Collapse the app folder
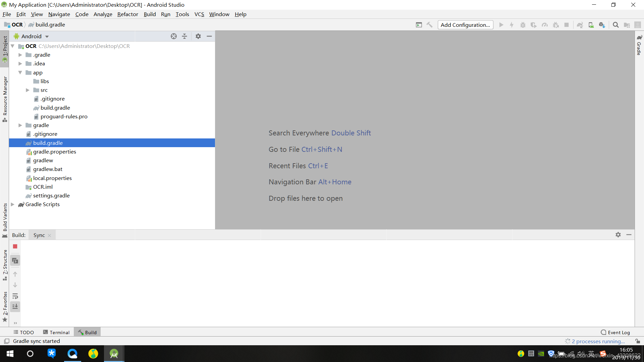The image size is (644, 362). coord(20,72)
